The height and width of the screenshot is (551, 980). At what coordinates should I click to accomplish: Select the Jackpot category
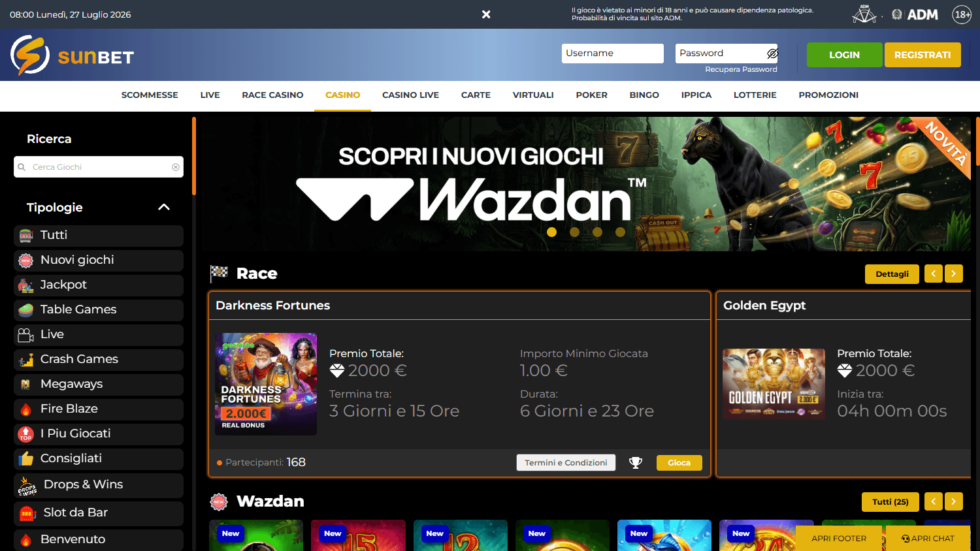pyautogui.click(x=99, y=285)
